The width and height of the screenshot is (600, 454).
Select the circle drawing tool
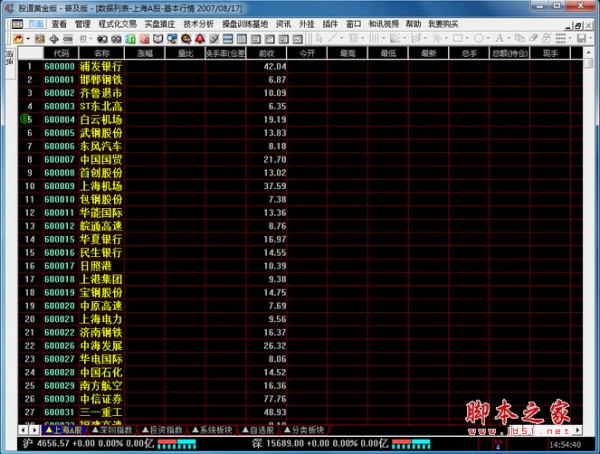click(478, 38)
